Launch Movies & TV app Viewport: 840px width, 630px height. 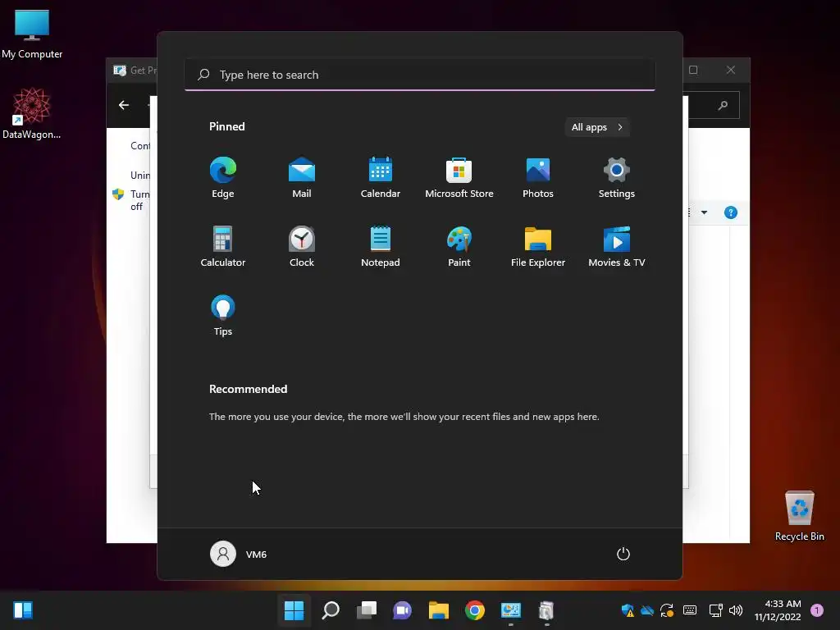click(x=617, y=246)
